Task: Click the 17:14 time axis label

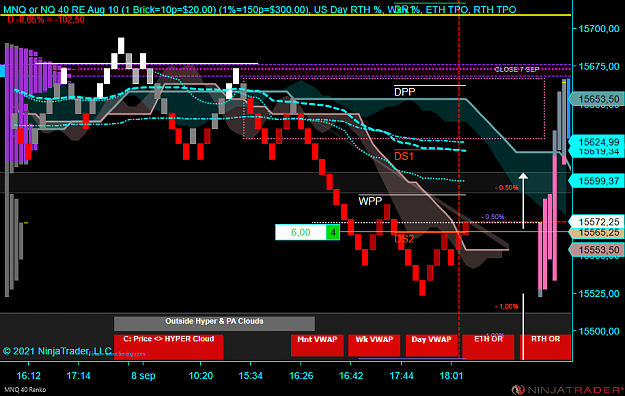Action: click(x=78, y=376)
